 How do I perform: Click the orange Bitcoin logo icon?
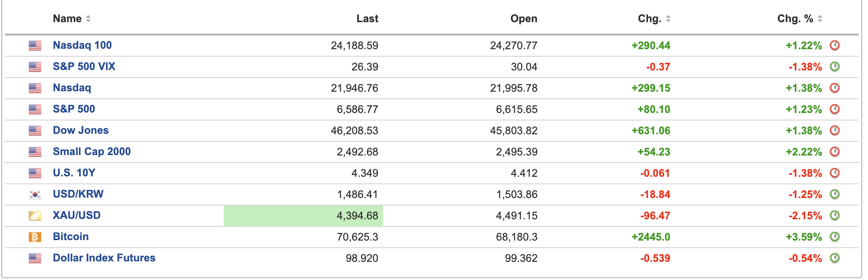(35, 237)
